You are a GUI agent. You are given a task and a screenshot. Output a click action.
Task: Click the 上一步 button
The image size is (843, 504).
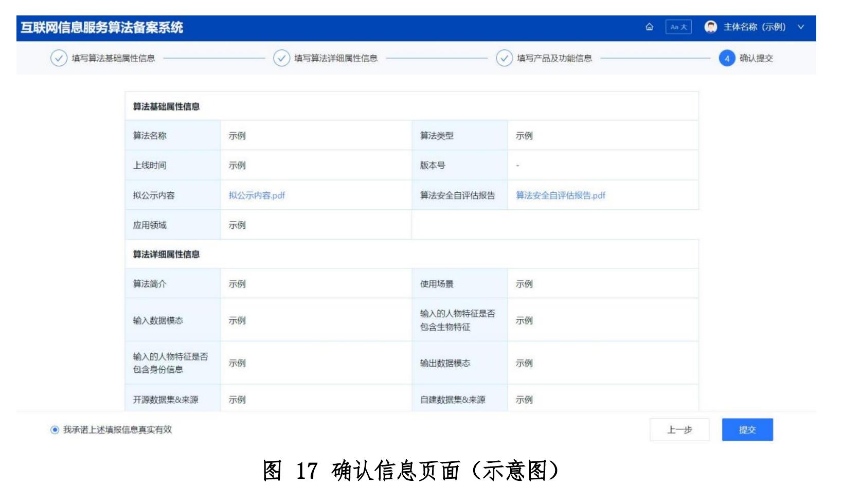pyautogui.click(x=679, y=430)
